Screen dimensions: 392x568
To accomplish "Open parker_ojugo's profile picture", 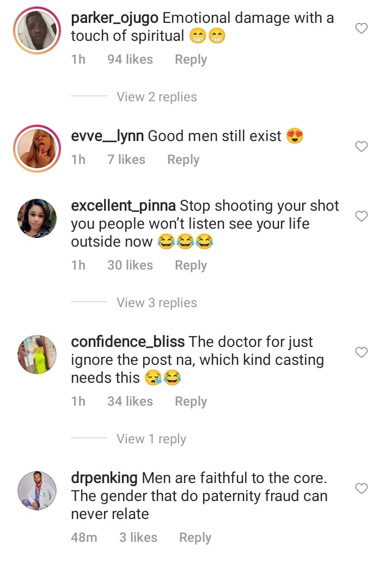I will [38, 30].
